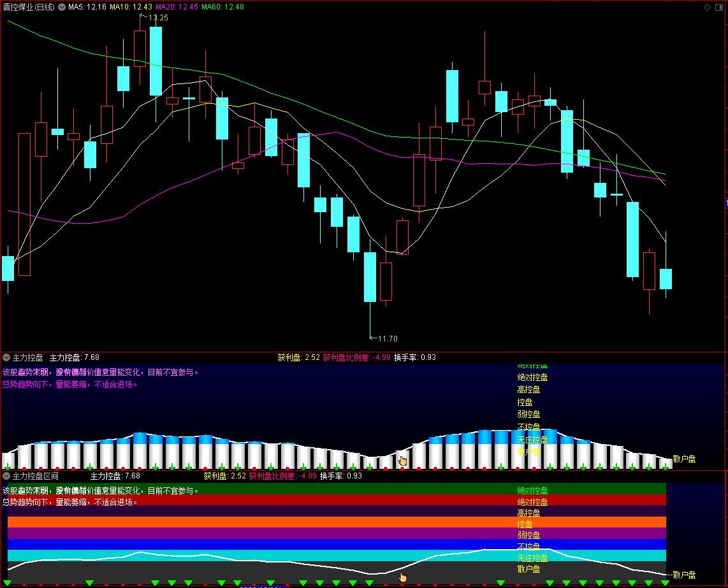The height and width of the screenshot is (588, 728).
Task: Click 绝对控盘 label on the green band
Action: [532, 491]
